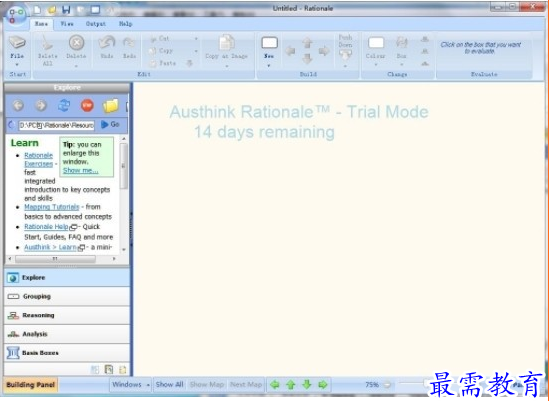Click the 75% zoom level text
551x416 pixels.
tap(372, 385)
